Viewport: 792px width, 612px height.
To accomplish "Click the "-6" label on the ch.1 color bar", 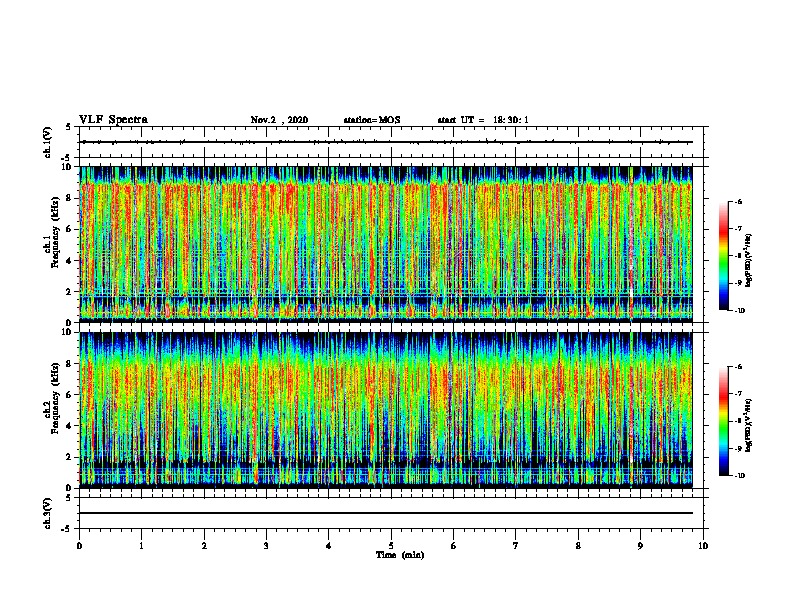I will 739,202.
